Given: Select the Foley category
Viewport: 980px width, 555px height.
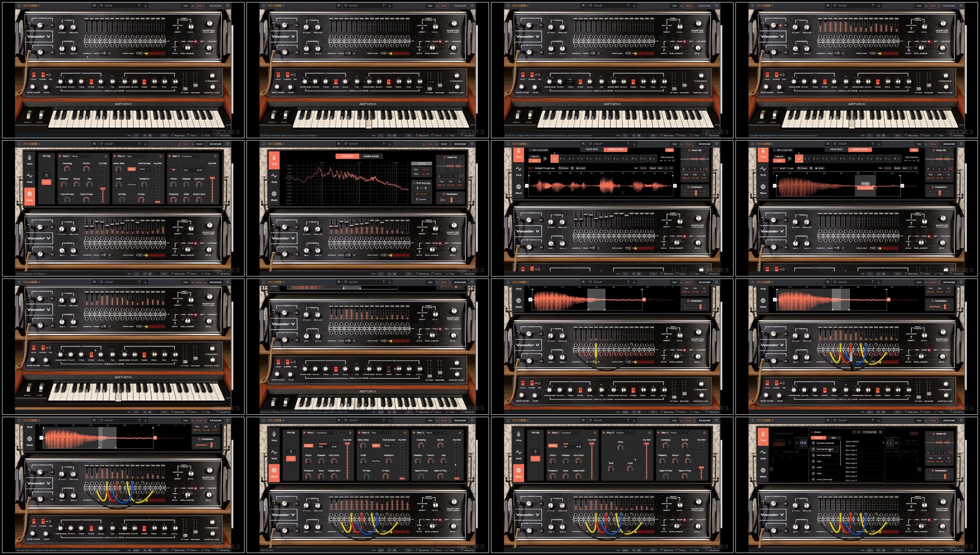Looking at the screenshot, I should click(x=825, y=461).
